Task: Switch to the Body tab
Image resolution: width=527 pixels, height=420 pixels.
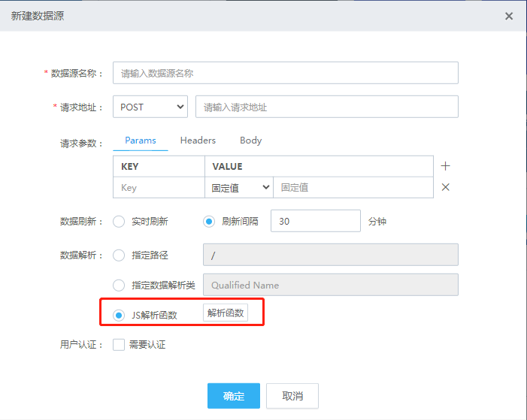Action: [x=251, y=140]
